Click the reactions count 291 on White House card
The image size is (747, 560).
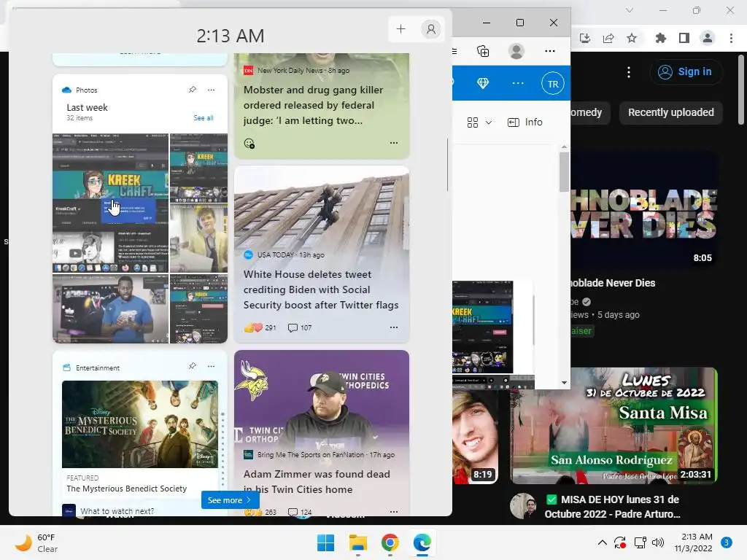260,327
